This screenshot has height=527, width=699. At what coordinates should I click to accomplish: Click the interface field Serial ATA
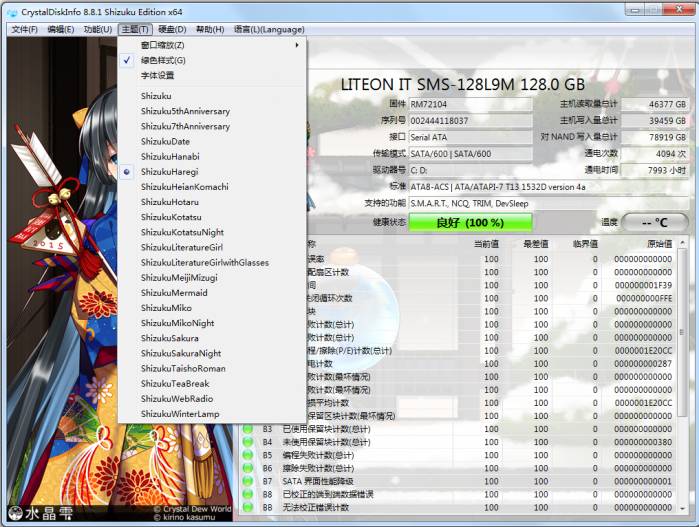[470, 137]
